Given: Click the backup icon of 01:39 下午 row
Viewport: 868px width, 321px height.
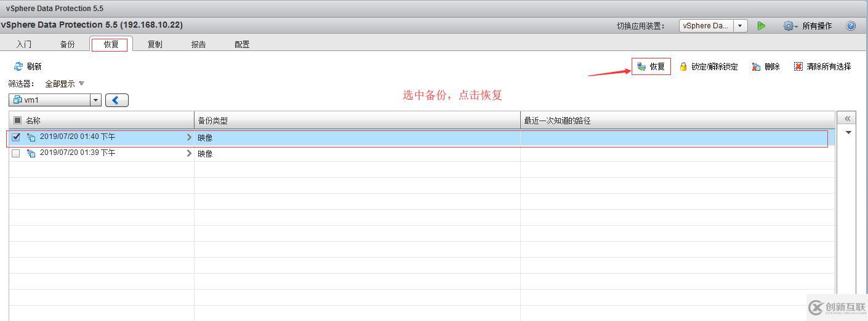Looking at the screenshot, I should click(31, 153).
